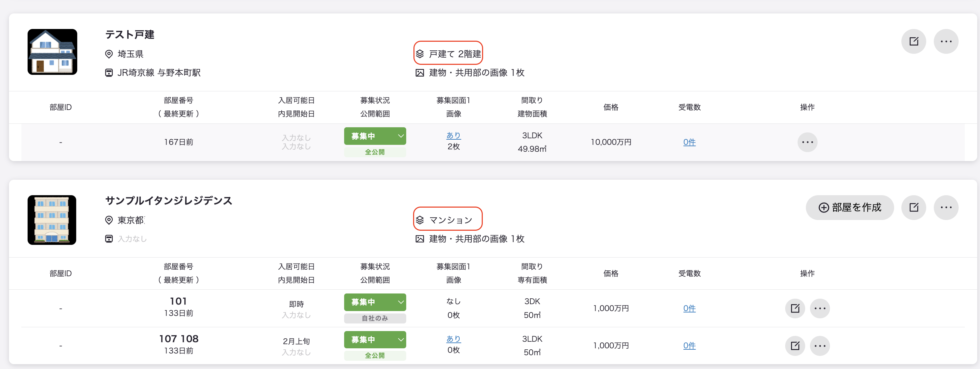Click JR埼京線 与野本町駅 station text
The width and height of the screenshot is (980, 369).
click(x=159, y=73)
